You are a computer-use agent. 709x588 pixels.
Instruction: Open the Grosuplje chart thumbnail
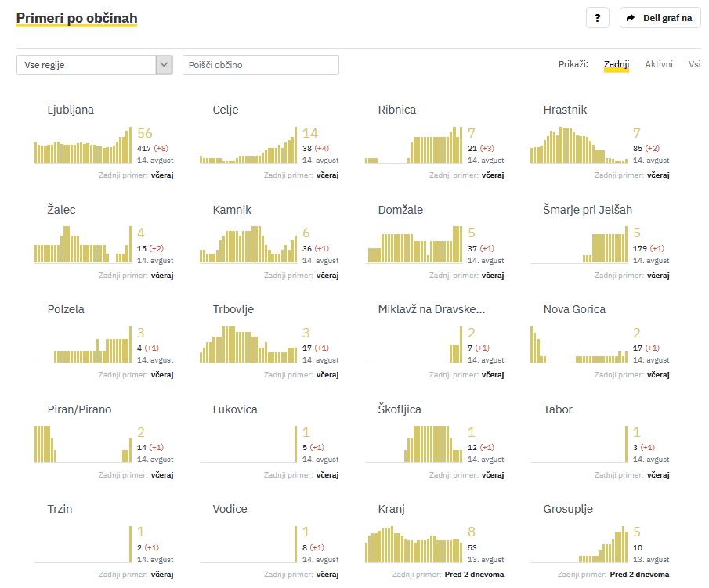pyautogui.click(x=579, y=545)
